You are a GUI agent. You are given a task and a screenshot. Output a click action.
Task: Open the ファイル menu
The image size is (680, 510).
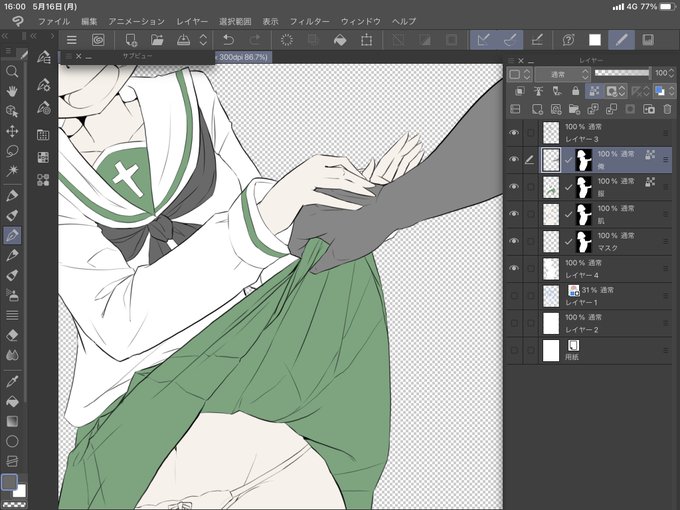[53, 21]
